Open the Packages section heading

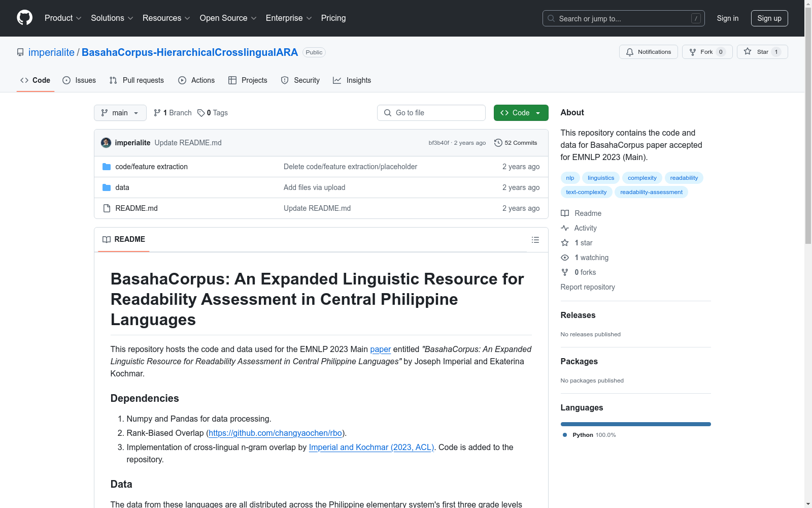pyautogui.click(x=579, y=361)
